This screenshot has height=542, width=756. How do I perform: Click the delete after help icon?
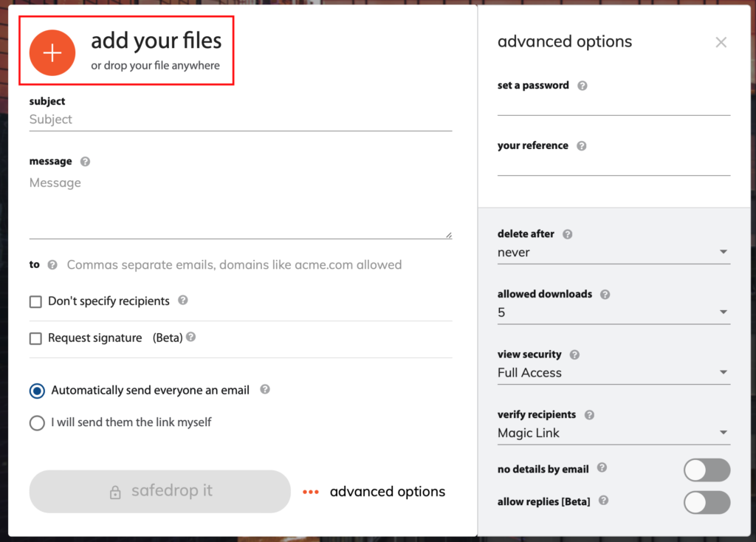[567, 233]
